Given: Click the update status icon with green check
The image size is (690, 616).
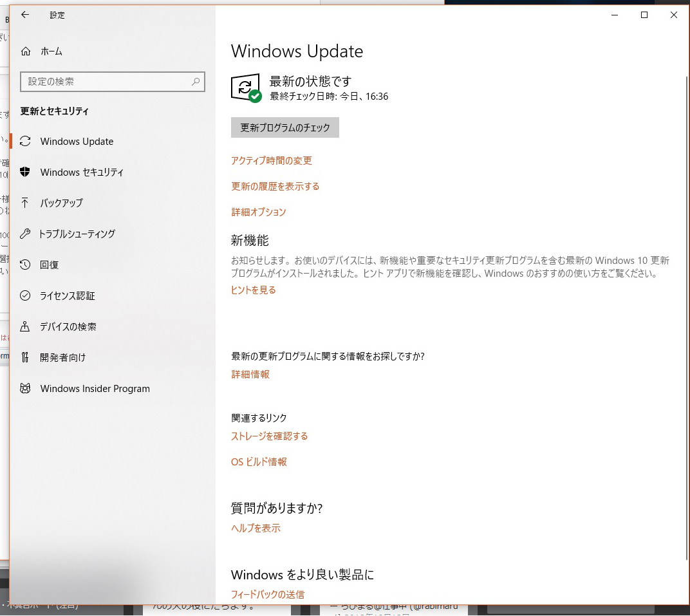Looking at the screenshot, I should click(x=246, y=88).
